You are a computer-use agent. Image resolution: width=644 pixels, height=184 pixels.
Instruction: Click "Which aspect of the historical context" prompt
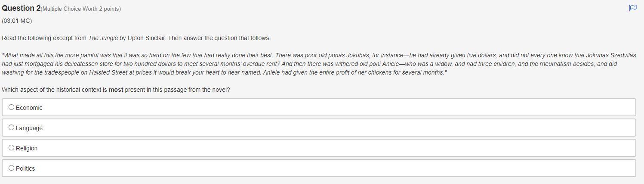pos(54,90)
